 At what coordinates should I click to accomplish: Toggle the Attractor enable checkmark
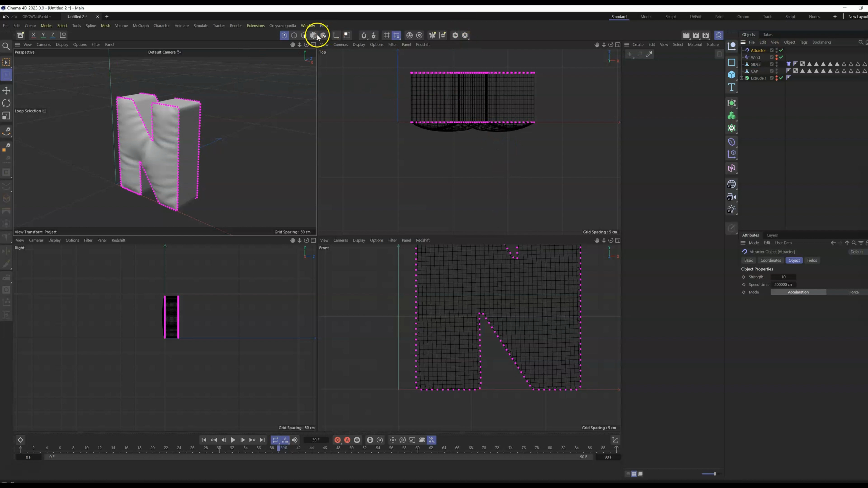click(781, 50)
